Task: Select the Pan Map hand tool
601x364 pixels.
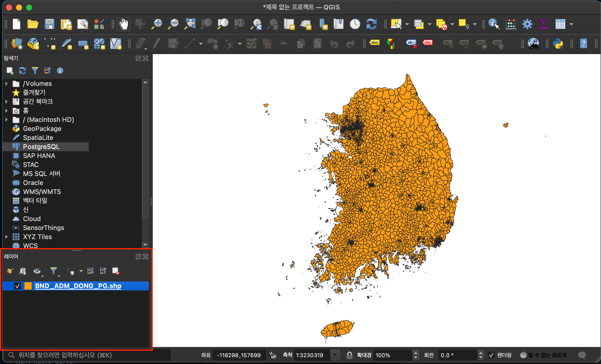Action: click(124, 24)
